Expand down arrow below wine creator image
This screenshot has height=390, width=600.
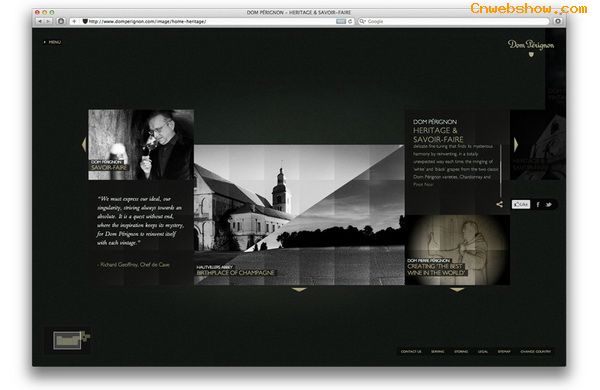click(457, 290)
